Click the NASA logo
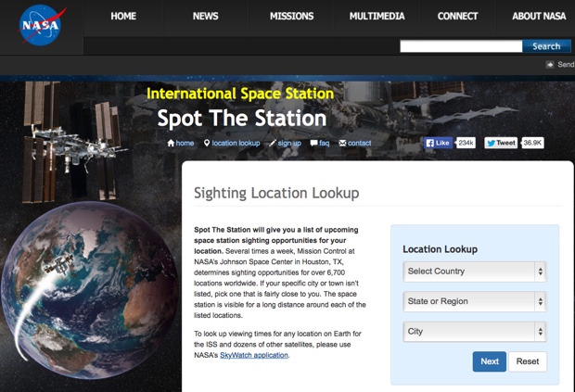Image resolution: width=575 pixels, height=392 pixels. pyautogui.click(x=41, y=24)
